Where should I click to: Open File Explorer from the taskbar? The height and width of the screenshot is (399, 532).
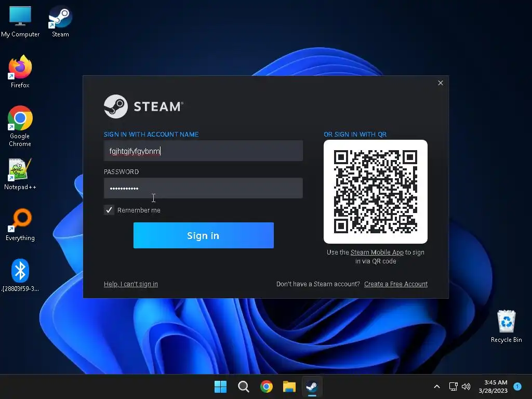[289, 387]
